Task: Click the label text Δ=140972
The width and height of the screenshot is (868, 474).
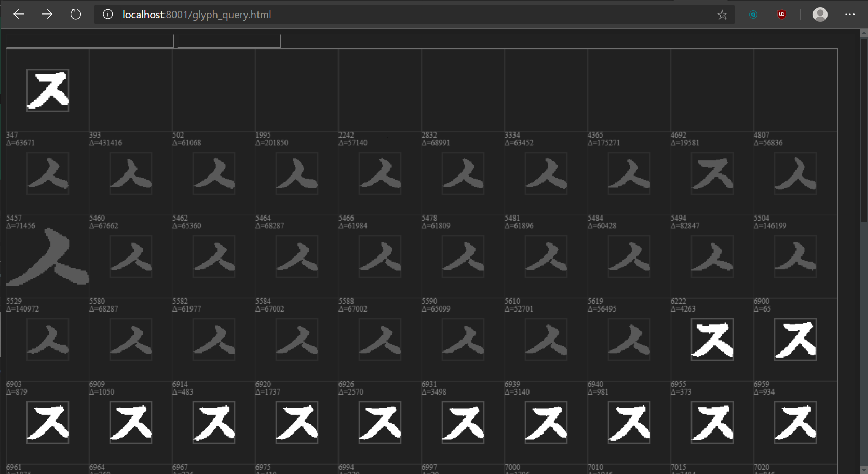Action: 23,309
